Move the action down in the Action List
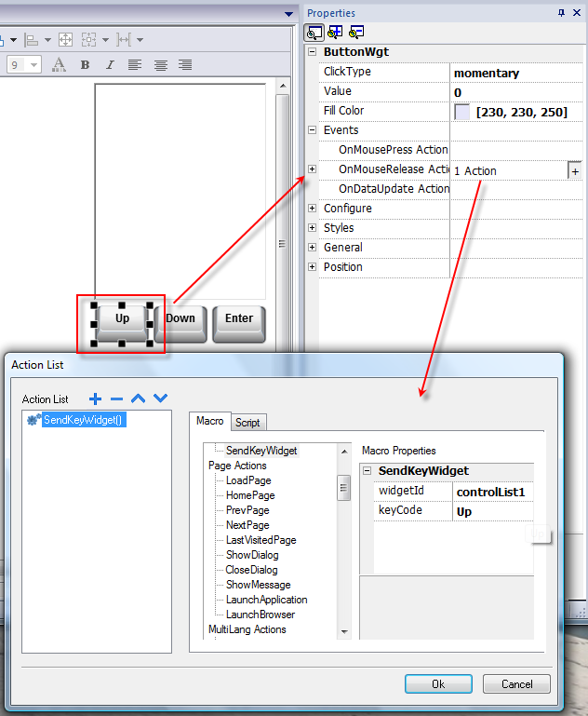588x716 pixels. [x=160, y=399]
